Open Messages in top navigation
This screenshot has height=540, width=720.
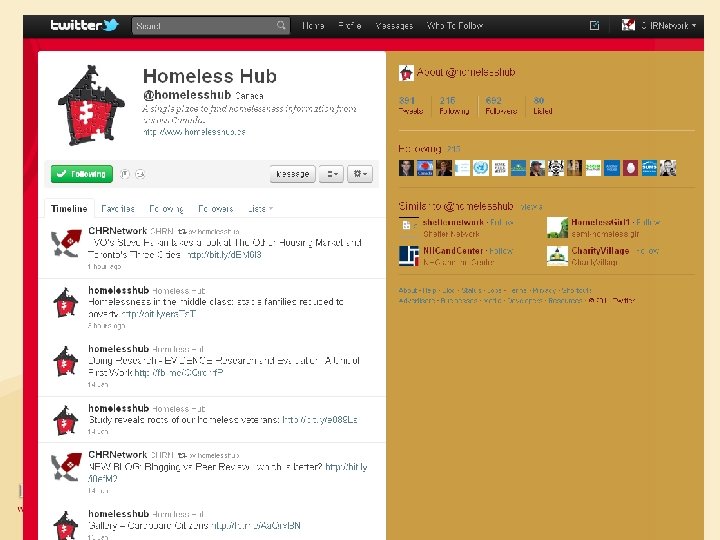tap(394, 26)
